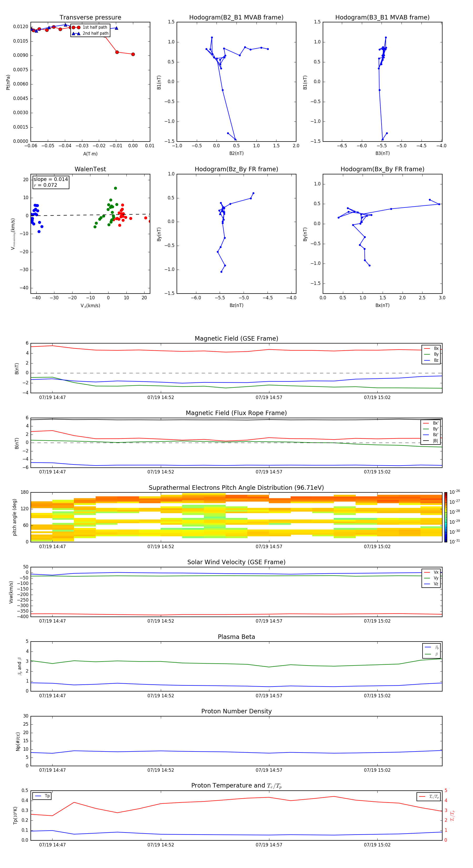Click the pitch angle colorbar

pyautogui.click(x=446, y=517)
